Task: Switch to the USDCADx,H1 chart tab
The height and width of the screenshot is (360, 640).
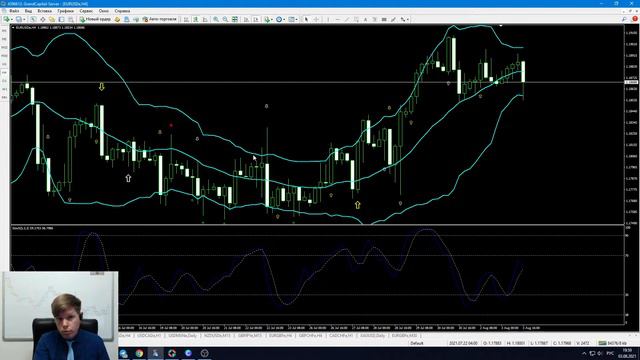Action: click(x=149, y=336)
